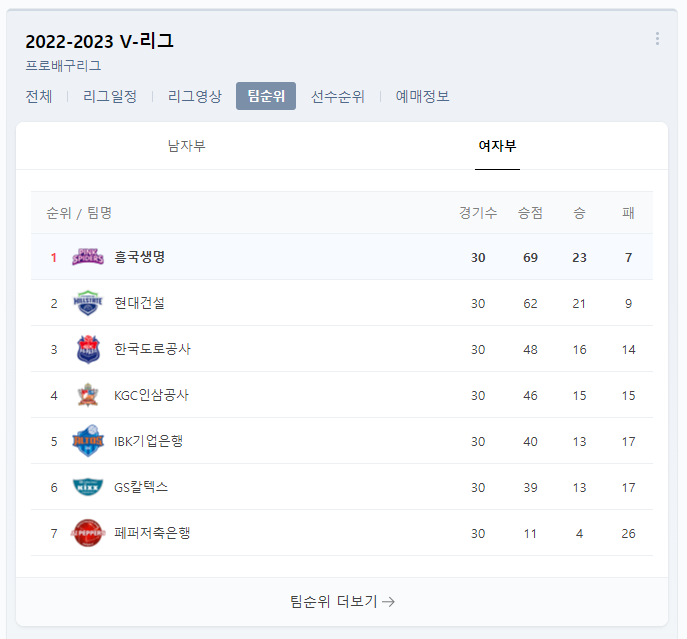Image resolution: width=687 pixels, height=639 pixels.
Task: Click 현대건설's points value 62
Action: tap(530, 303)
